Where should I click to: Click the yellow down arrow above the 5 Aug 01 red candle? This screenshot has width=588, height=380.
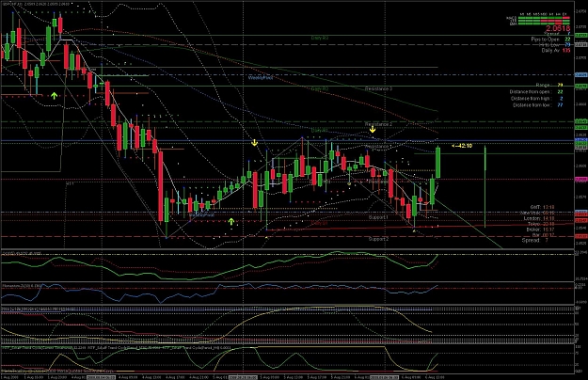coord(254,143)
